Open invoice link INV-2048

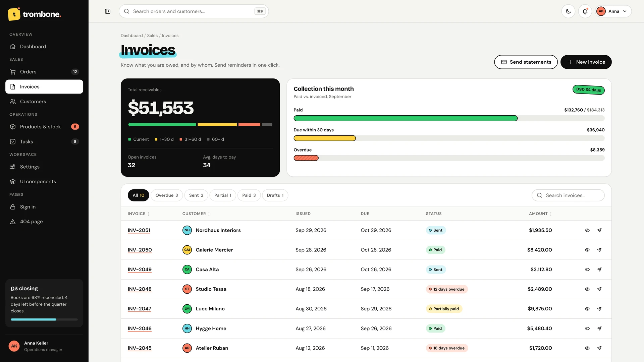point(140,289)
